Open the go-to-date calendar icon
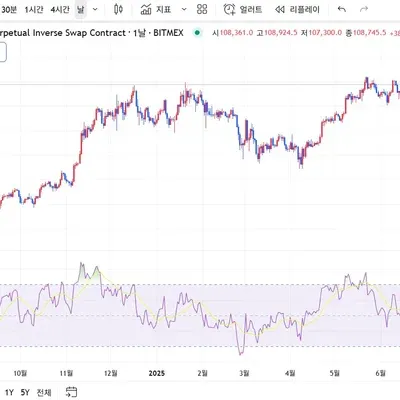Screen dimensions: 400x400 coord(71,392)
